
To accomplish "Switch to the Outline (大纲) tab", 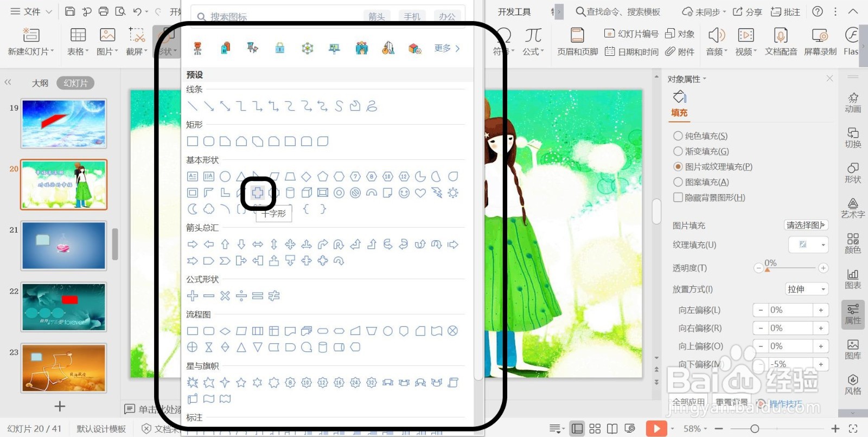I will [40, 83].
